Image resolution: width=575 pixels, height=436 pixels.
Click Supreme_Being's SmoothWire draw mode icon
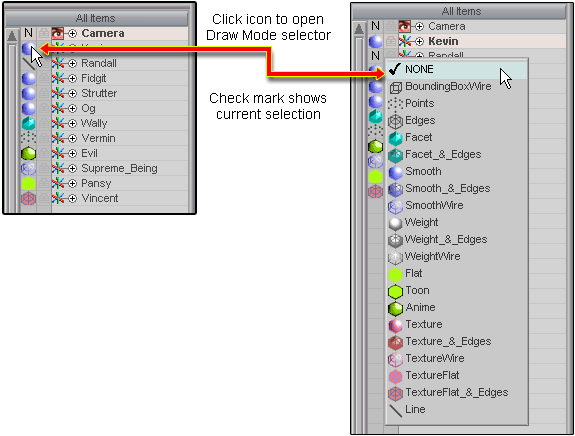tap(29, 168)
